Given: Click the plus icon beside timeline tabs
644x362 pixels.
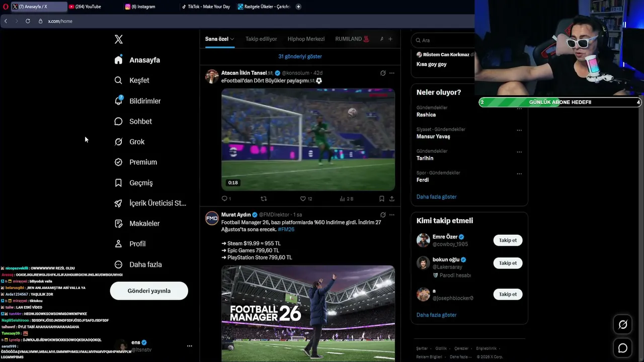Looking at the screenshot, I should click(390, 39).
